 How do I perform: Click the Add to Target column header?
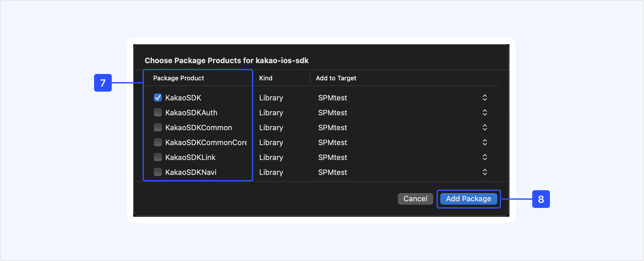336,78
